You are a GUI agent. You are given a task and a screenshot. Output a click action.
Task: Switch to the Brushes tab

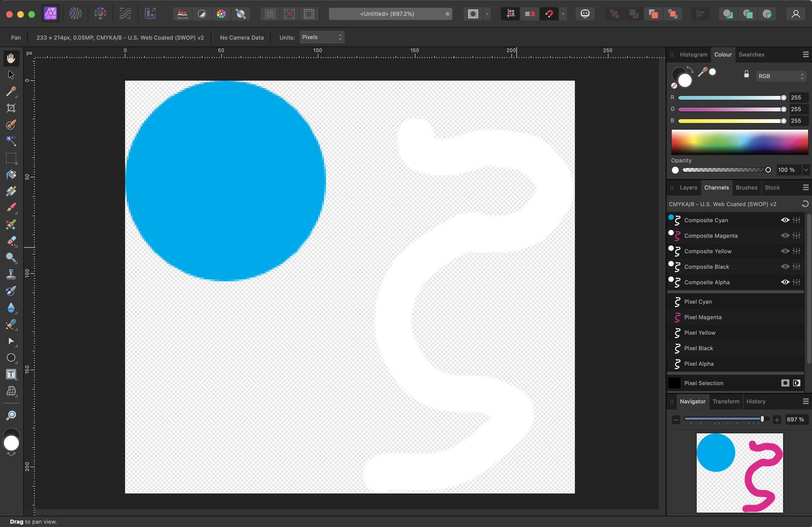click(x=747, y=188)
